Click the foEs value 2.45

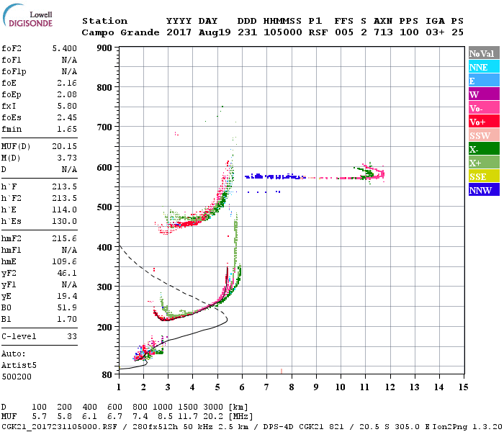(67, 117)
